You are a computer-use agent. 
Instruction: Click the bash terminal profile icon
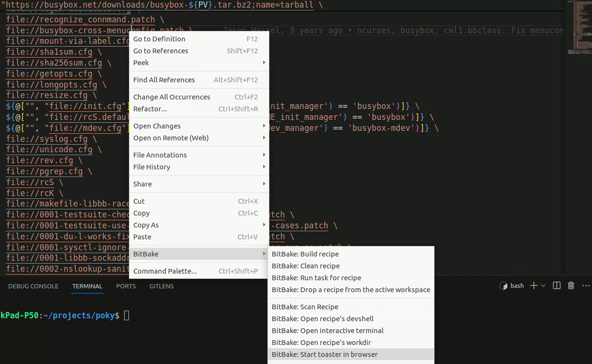[x=503, y=286]
